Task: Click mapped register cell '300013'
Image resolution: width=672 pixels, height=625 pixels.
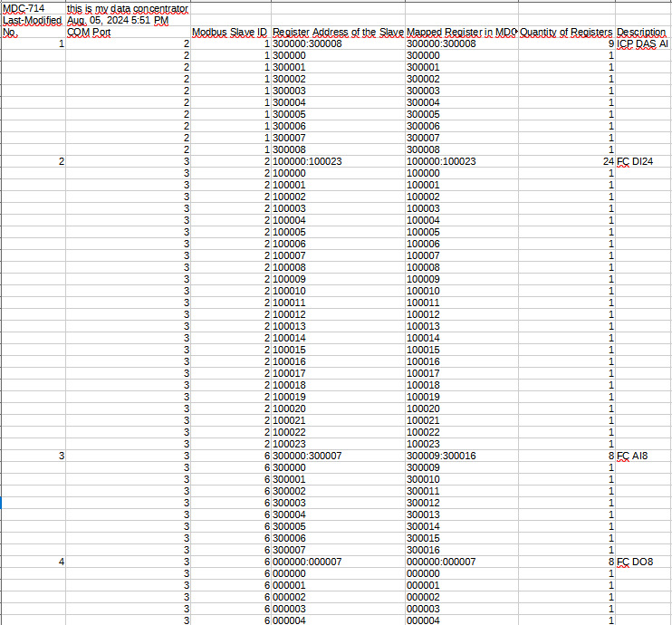Action: point(462,514)
